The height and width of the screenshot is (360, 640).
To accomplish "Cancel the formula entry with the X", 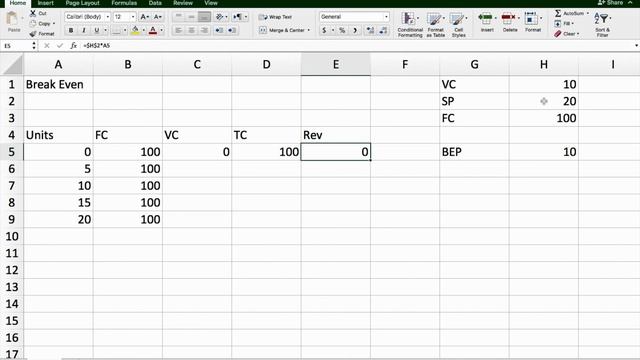I will point(47,46).
